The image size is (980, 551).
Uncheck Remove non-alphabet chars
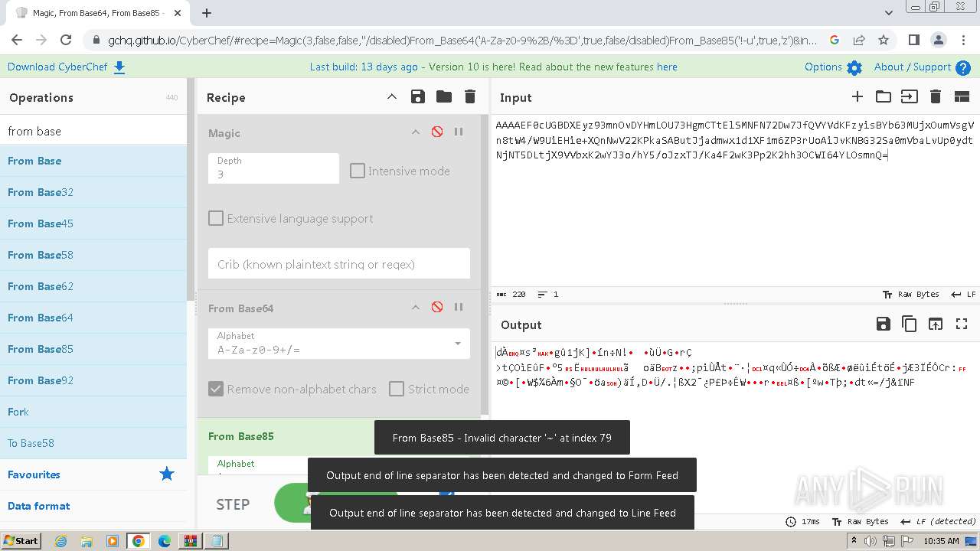point(216,389)
